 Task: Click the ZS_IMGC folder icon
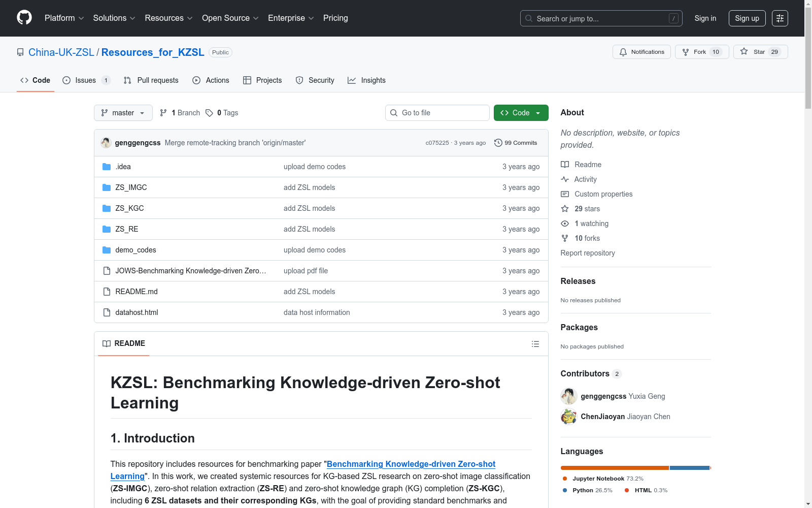pos(107,187)
